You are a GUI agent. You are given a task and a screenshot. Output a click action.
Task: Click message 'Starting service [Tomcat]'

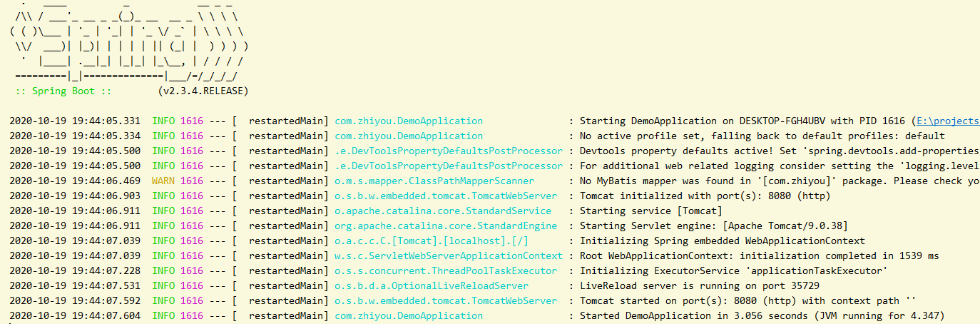point(651,211)
